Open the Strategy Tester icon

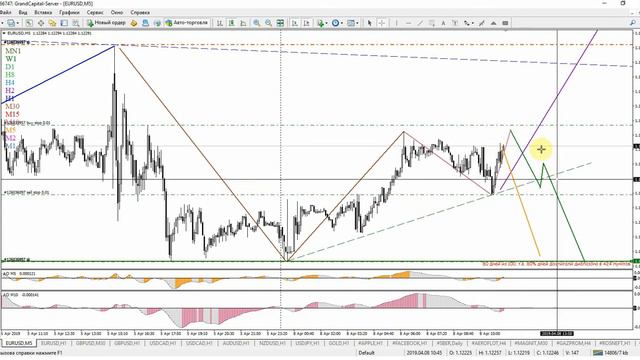[76, 23]
